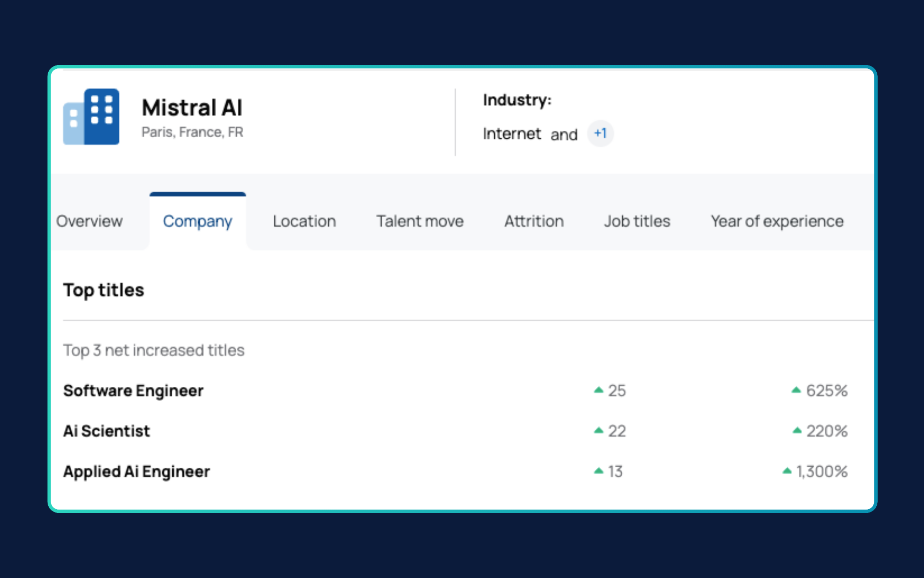Image resolution: width=924 pixels, height=578 pixels.
Task: Click the green up arrow beside 220%
Action: tap(797, 431)
